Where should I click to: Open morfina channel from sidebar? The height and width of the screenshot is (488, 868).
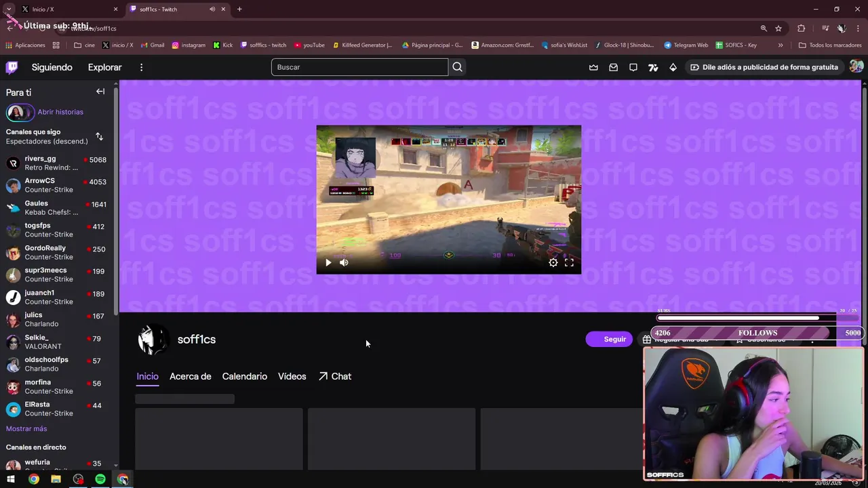[57, 386]
